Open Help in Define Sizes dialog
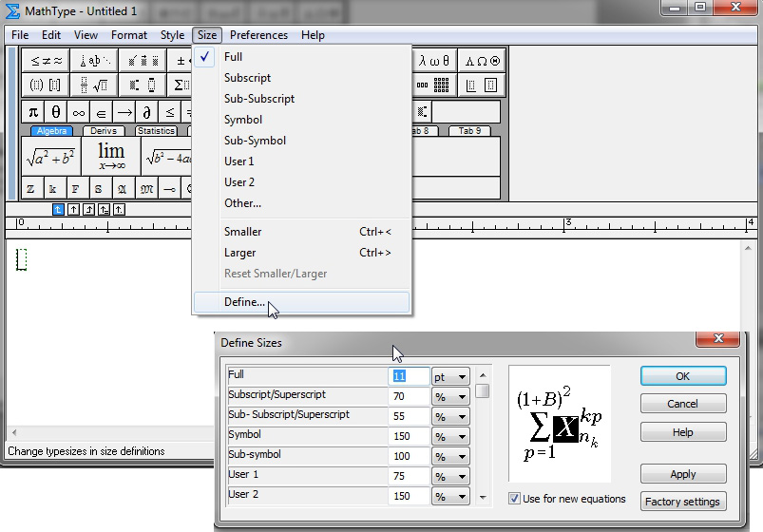Viewport: 763px width, 532px height. [683, 432]
